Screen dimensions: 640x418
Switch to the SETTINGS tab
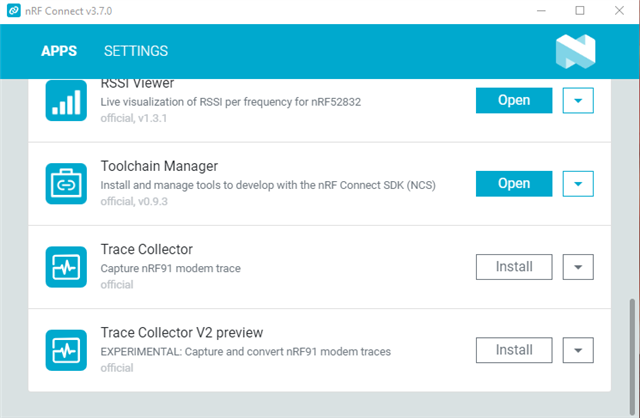point(136,51)
